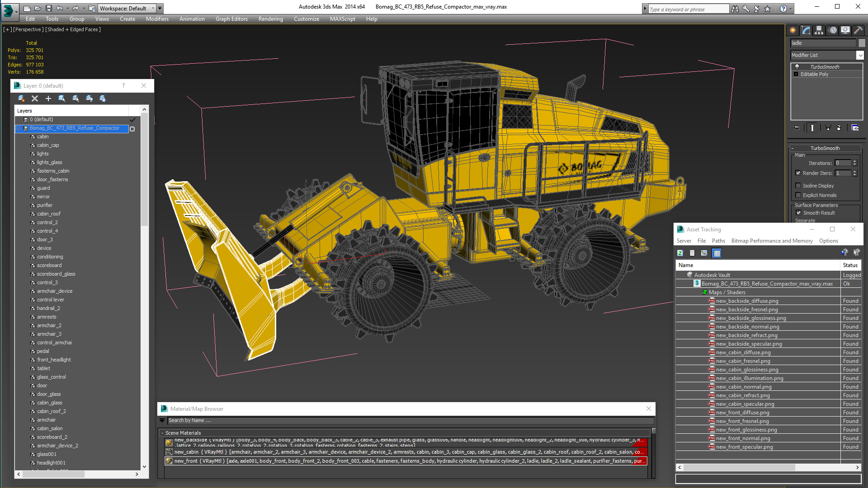Open the Modify command panel tab
Image resolution: width=868 pixels, height=488 pixels.
pos(806,30)
